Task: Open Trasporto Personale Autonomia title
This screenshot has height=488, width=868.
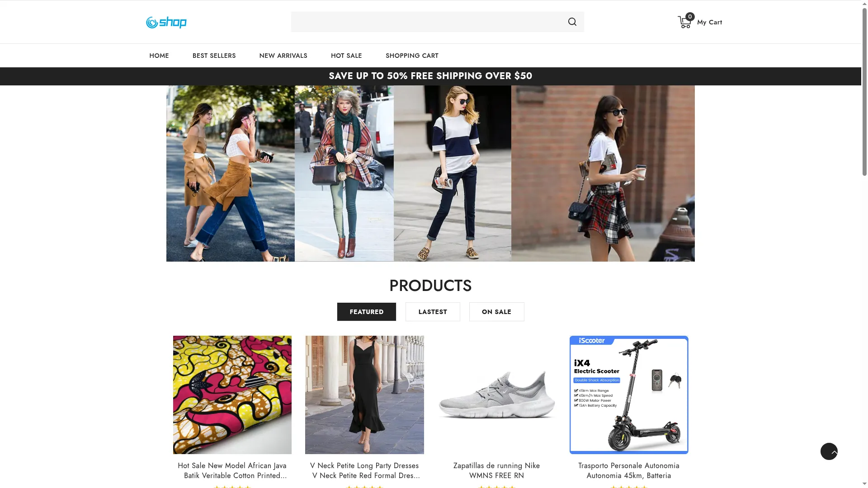Action: click(629, 470)
